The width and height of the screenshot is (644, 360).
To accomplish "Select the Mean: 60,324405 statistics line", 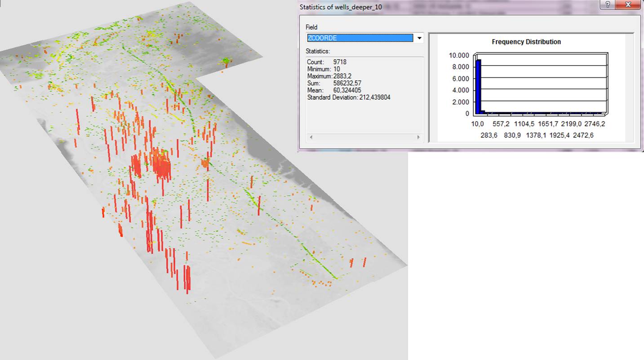I will pyautogui.click(x=334, y=90).
